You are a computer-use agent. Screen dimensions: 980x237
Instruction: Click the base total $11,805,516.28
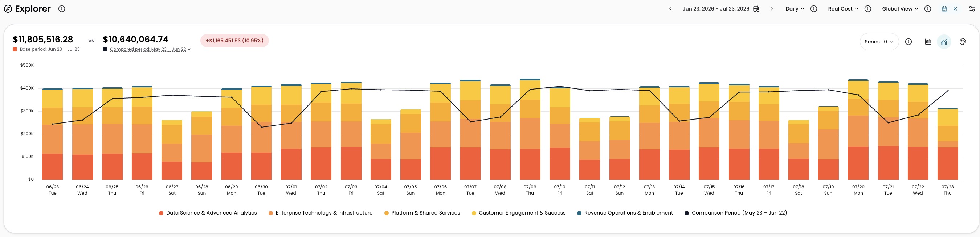(43, 39)
